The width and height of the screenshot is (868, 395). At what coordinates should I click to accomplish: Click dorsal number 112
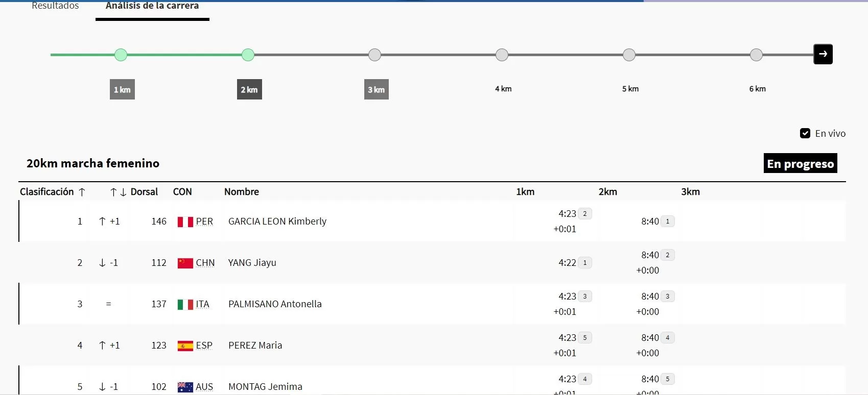[x=159, y=263]
